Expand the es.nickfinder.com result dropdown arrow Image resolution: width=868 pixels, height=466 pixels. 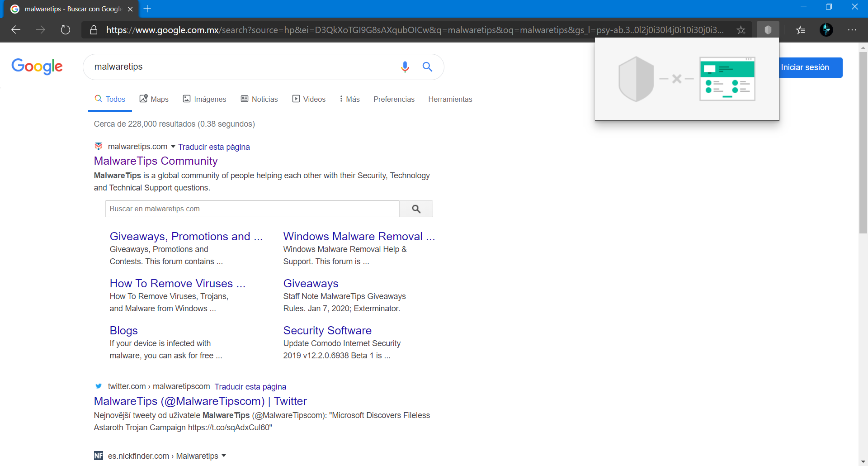(x=224, y=456)
